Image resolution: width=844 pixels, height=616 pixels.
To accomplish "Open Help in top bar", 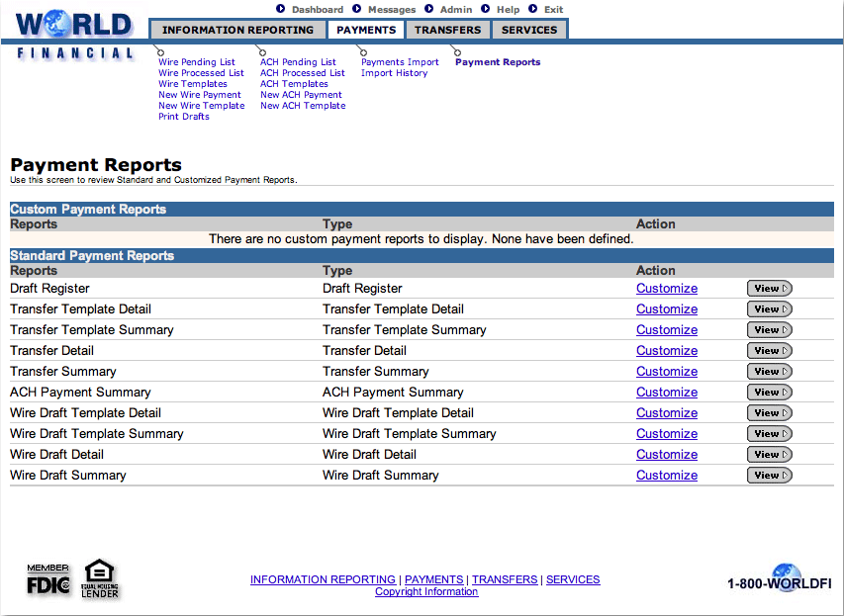I will click(x=508, y=9).
